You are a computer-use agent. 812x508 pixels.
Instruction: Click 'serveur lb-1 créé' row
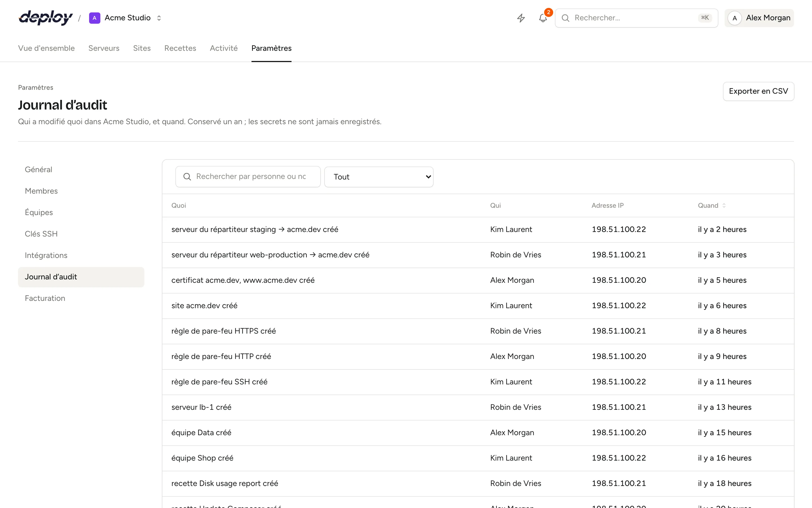pos(478,408)
